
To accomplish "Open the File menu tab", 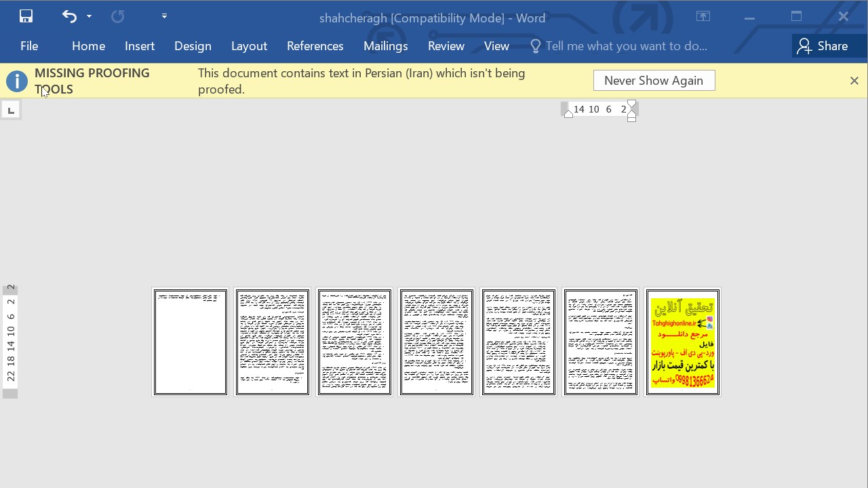I will 29,46.
